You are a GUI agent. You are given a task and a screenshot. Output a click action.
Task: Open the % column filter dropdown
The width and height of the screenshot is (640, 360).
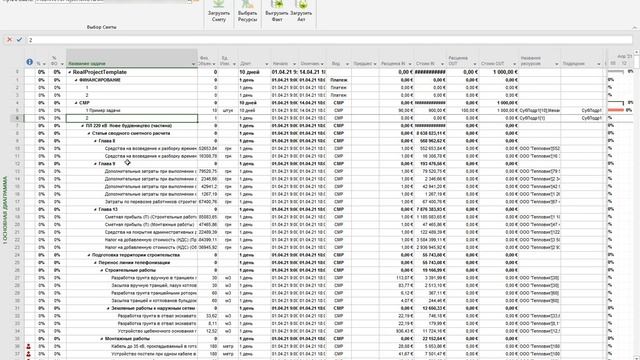click(x=44, y=64)
